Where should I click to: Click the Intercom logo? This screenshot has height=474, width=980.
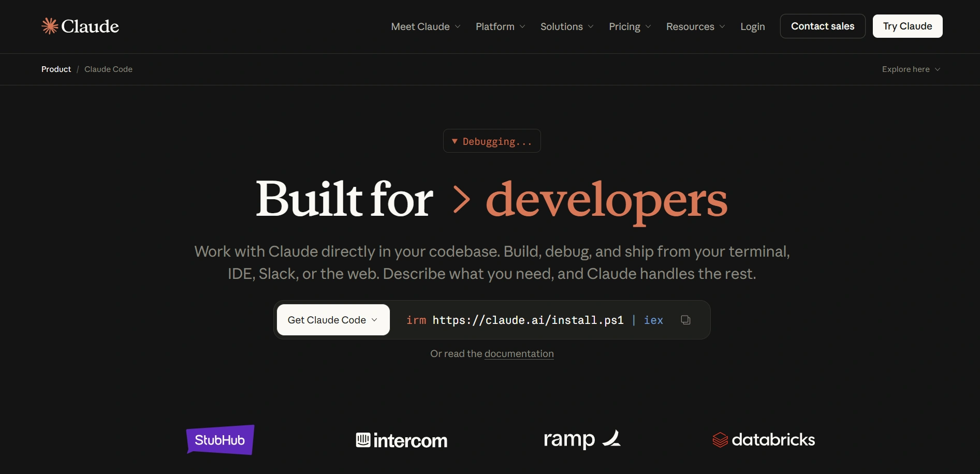402,440
